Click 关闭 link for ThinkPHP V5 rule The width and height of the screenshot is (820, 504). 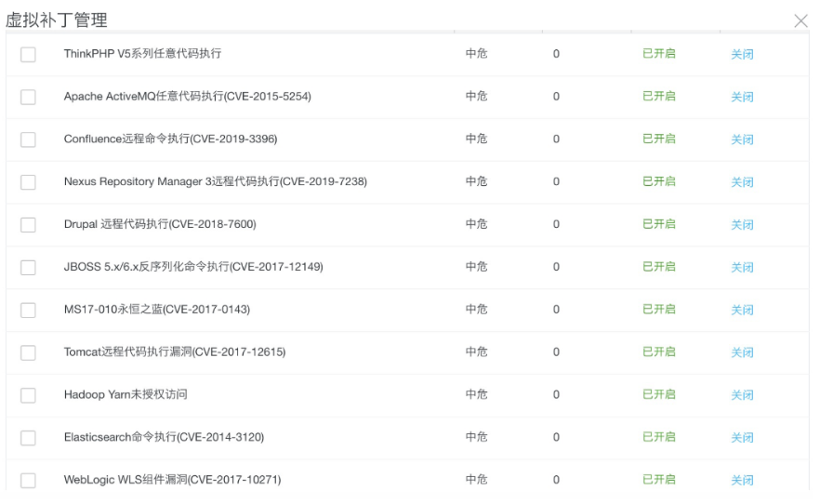pos(742,54)
